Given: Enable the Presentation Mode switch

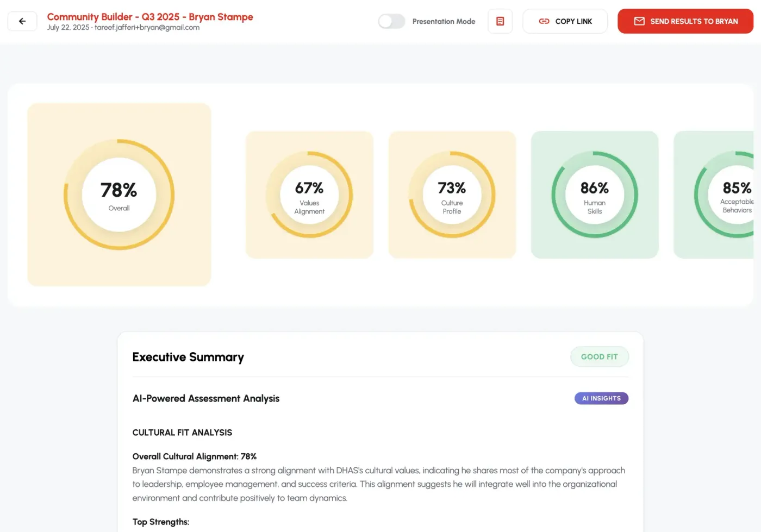Looking at the screenshot, I should point(391,21).
